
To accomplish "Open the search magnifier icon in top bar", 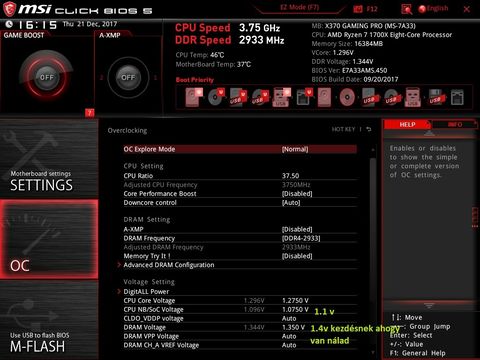I will pos(406,9).
